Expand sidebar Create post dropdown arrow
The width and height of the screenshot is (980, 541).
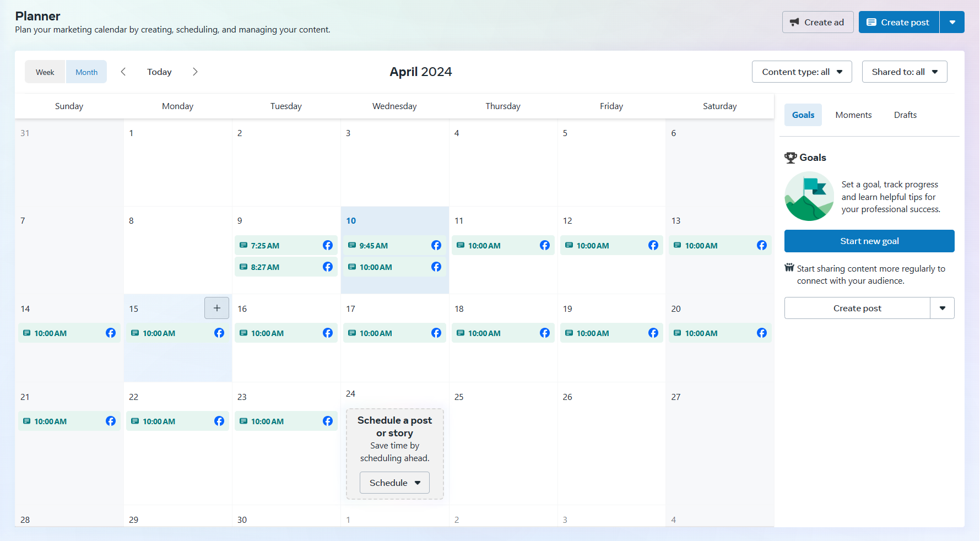click(x=942, y=308)
